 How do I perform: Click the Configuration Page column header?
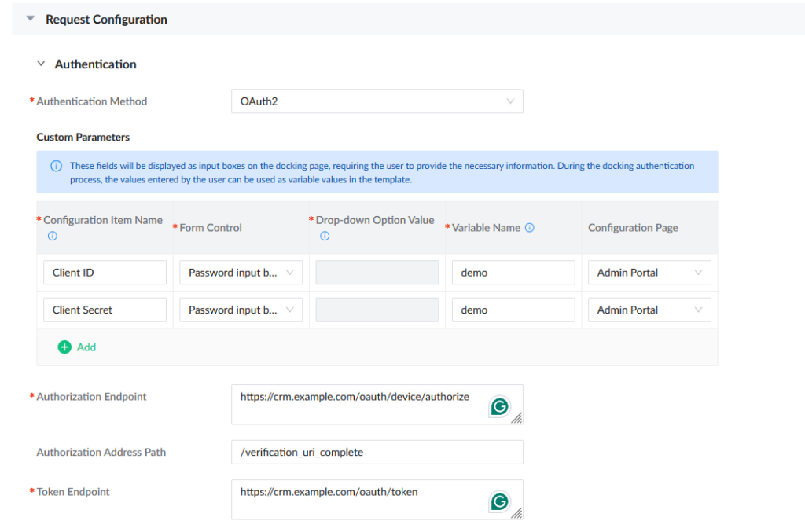click(633, 227)
